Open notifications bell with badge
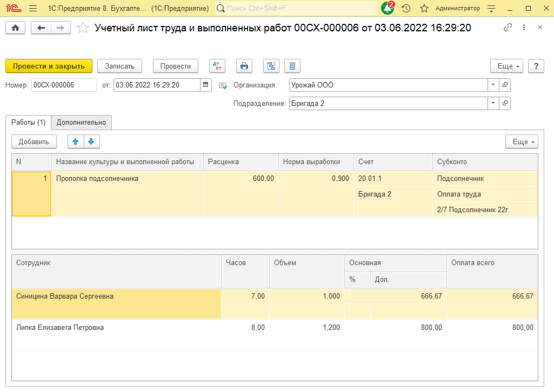Viewport: 554px width, 392px height. [x=388, y=9]
